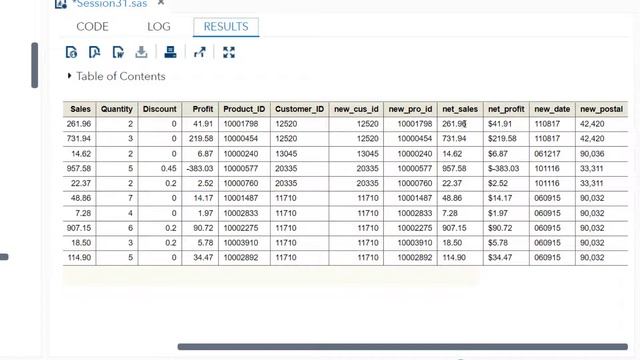Click the Customer_ID column header
Viewport: 640px width, 360px height.
(299, 109)
